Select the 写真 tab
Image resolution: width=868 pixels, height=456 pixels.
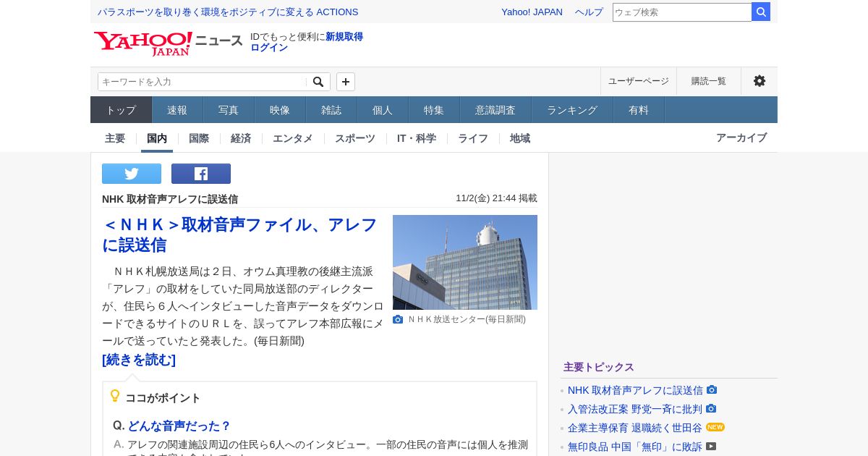pos(229,110)
